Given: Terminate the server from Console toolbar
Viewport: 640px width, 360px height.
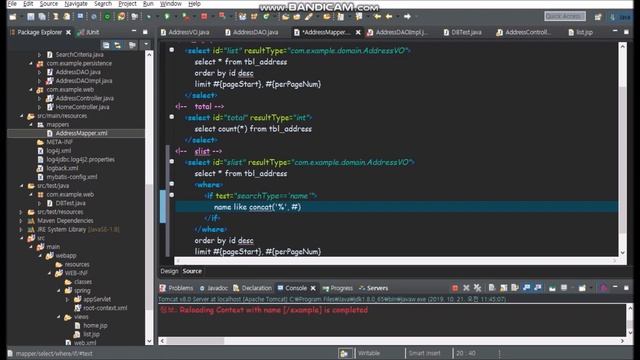Looking at the screenshot, I should [455, 288].
